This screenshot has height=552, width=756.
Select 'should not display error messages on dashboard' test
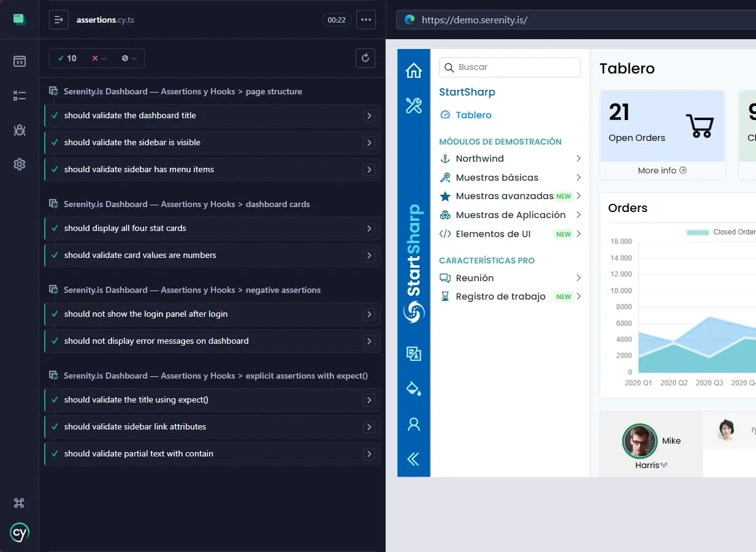tap(212, 341)
